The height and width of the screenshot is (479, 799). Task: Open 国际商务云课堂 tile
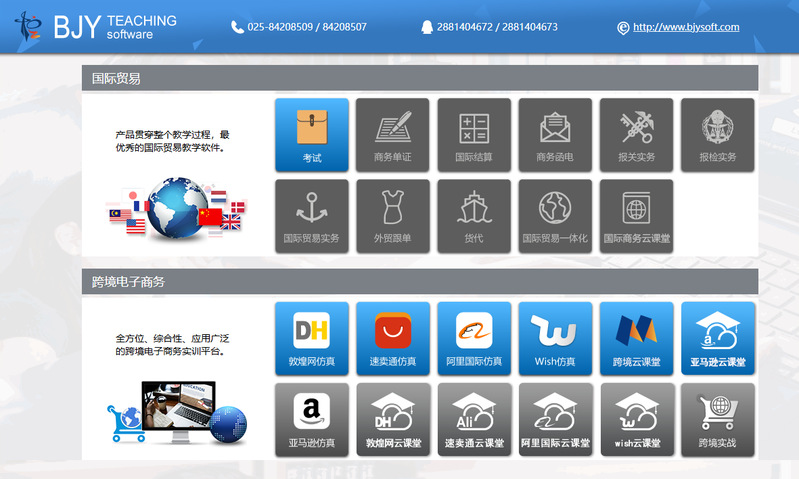(636, 215)
